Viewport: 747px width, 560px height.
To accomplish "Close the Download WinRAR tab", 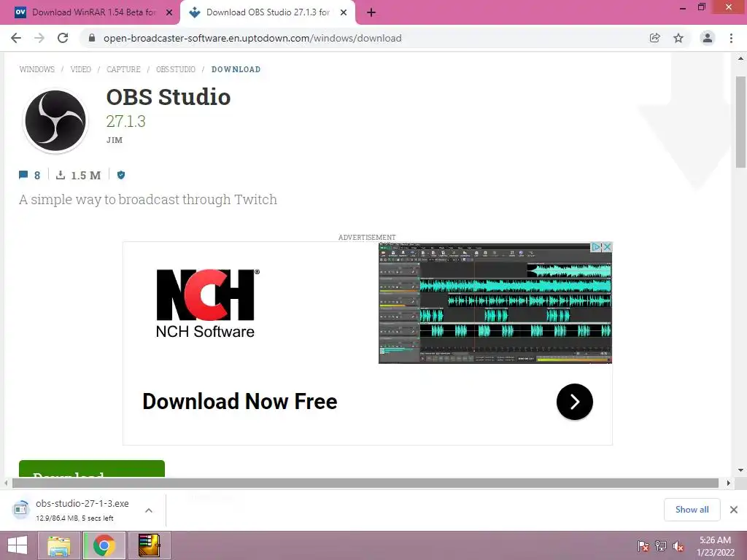I will 169,12.
